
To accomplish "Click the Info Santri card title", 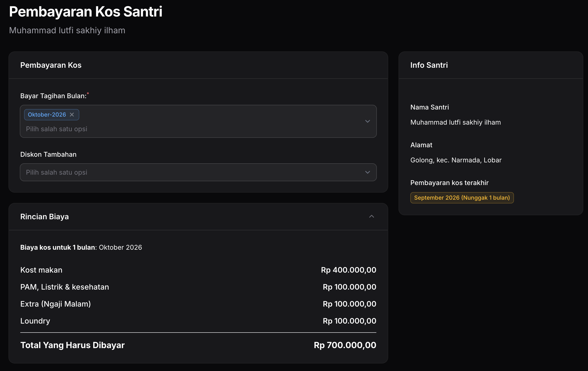I will tap(429, 65).
